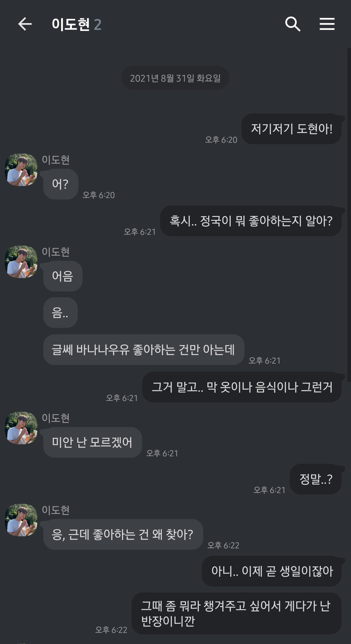The width and height of the screenshot is (351, 644).
Task: Tap the back arrow icon
Action: 25,24
